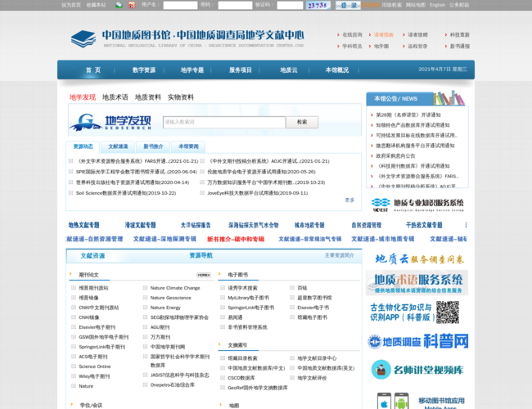
Task: Open the 读者指南 quick link
Action: coord(383,34)
